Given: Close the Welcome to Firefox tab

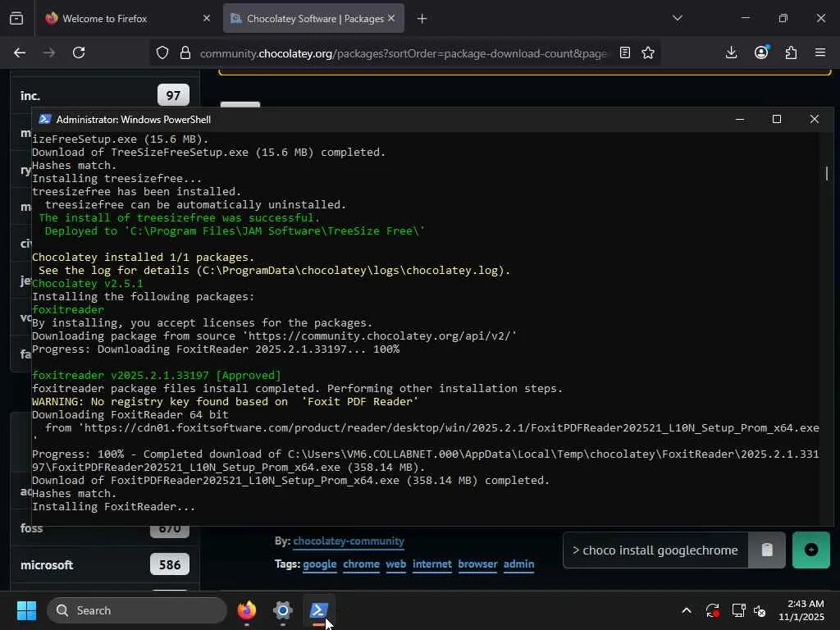Looking at the screenshot, I should (207, 18).
